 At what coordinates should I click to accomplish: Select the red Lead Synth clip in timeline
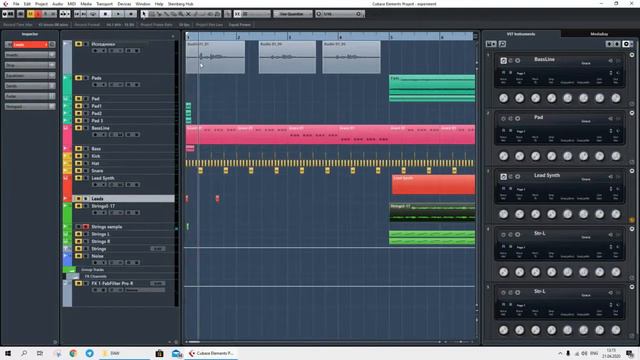433,185
